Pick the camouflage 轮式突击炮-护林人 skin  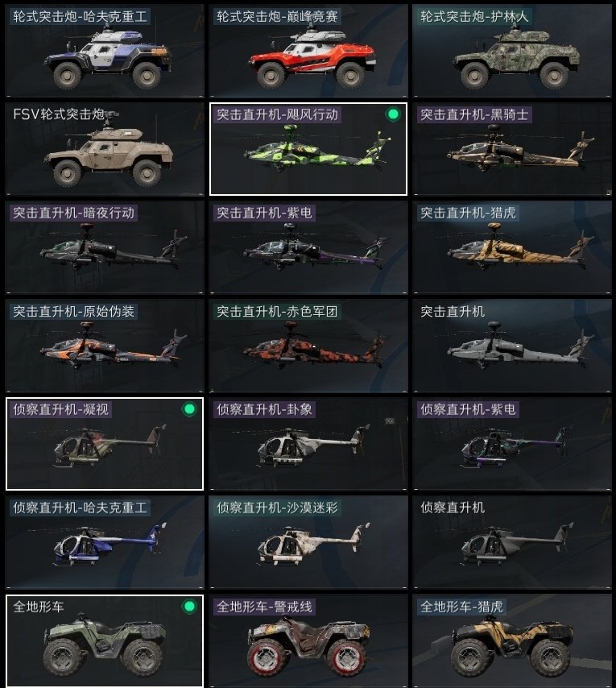(x=512, y=51)
